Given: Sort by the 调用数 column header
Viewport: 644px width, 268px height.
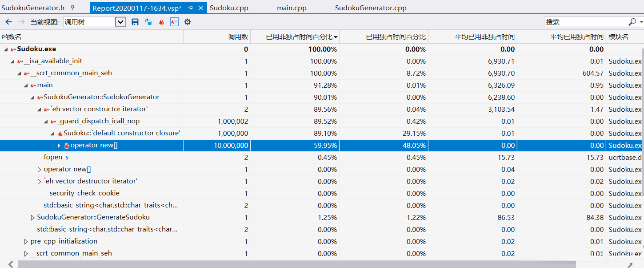Looking at the screenshot, I should [x=238, y=37].
